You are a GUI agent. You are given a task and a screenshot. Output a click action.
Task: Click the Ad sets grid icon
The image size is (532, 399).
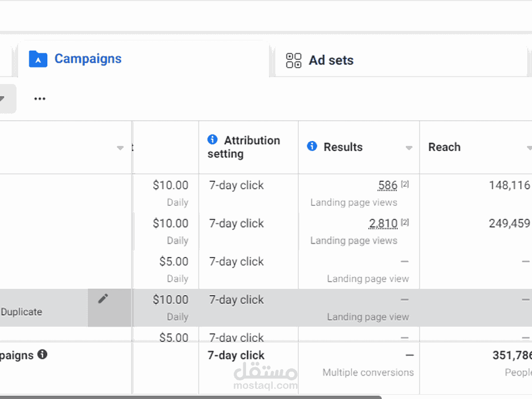293,61
